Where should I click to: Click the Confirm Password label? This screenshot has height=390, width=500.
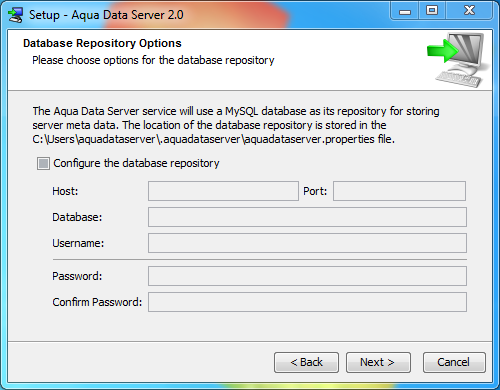(x=97, y=302)
